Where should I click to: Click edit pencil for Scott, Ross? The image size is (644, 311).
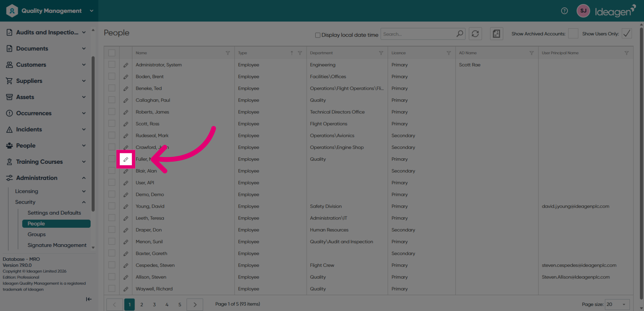pyautogui.click(x=126, y=124)
